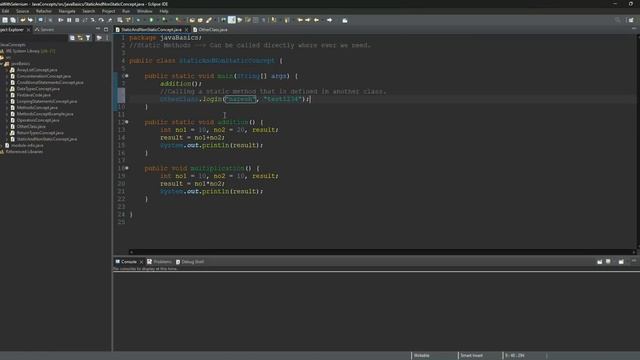Open the Refactor menu
The width and height of the screenshot is (640, 360).
(x=44, y=11)
